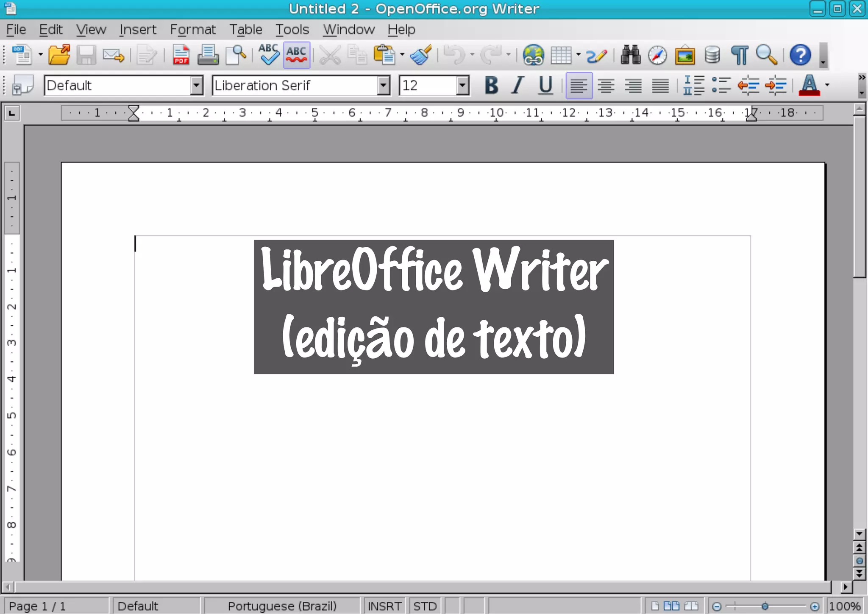Image resolution: width=868 pixels, height=614 pixels.
Task: Open the Styles and Formatting window
Action: point(23,85)
